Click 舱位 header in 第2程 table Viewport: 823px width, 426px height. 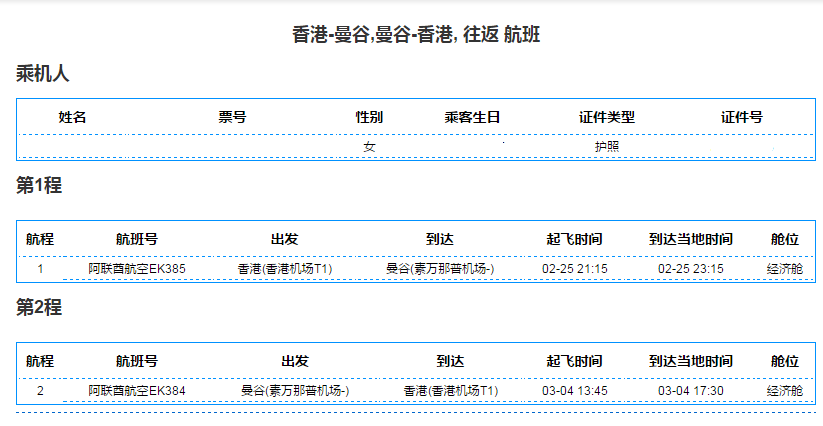coord(785,361)
